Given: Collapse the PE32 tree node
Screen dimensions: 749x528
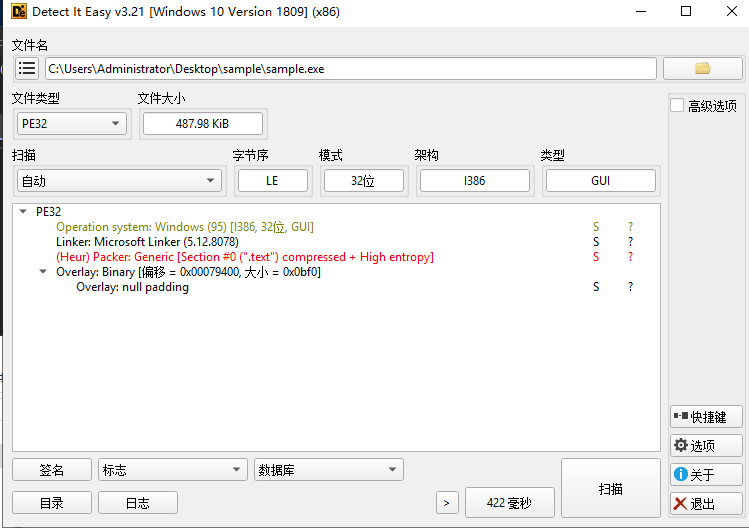Looking at the screenshot, I should tap(23, 211).
